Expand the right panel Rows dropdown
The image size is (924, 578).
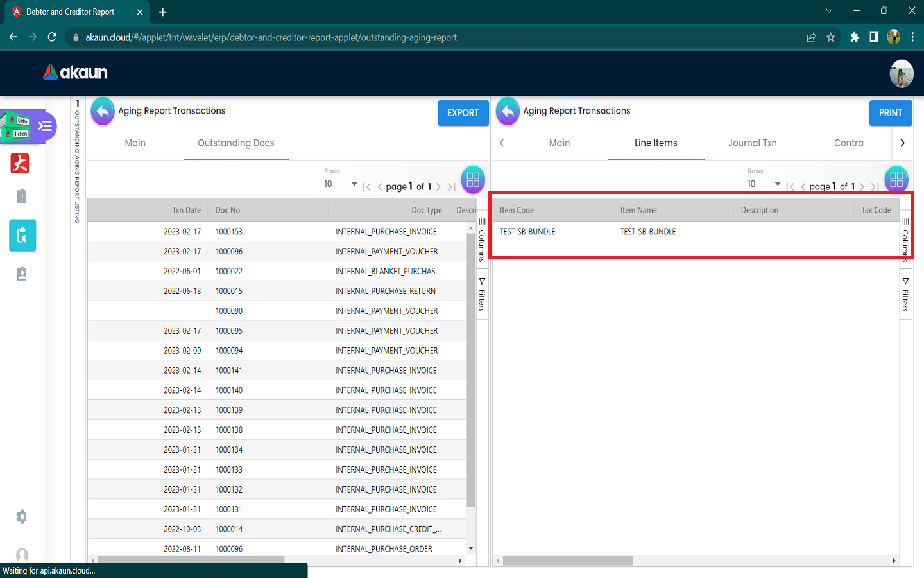[x=764, y=184]
